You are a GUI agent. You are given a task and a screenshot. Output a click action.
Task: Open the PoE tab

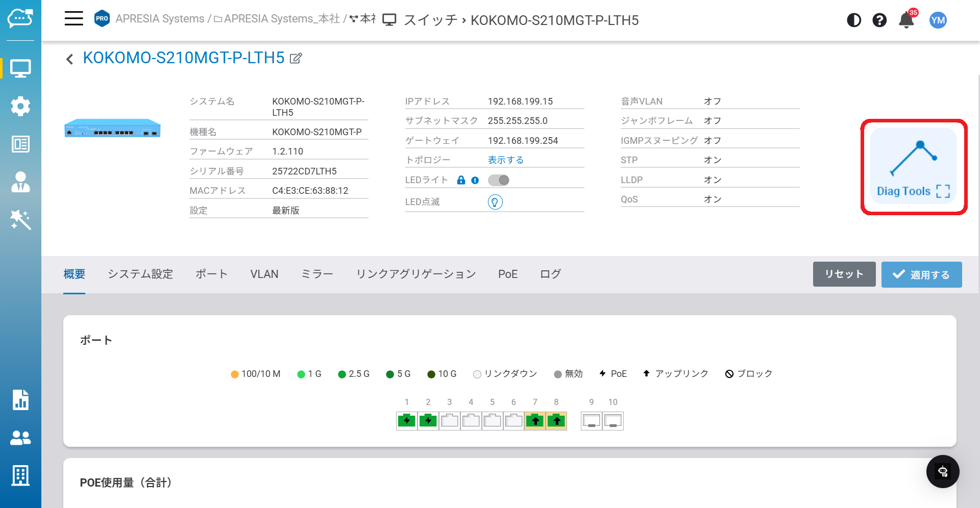click(507, 274)
